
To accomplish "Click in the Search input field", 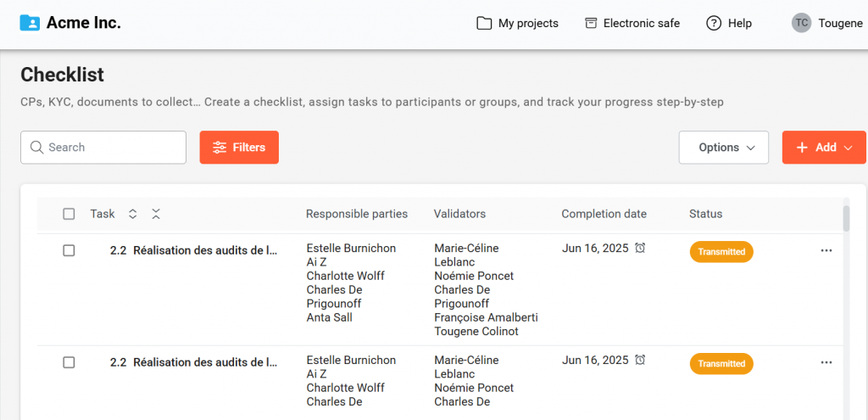I will pos(112,147).
